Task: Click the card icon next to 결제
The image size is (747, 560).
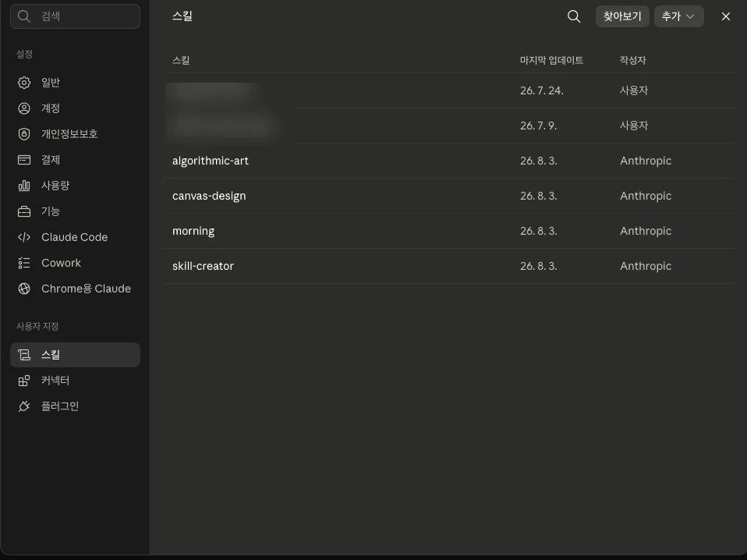Action: tap(24, 160)
